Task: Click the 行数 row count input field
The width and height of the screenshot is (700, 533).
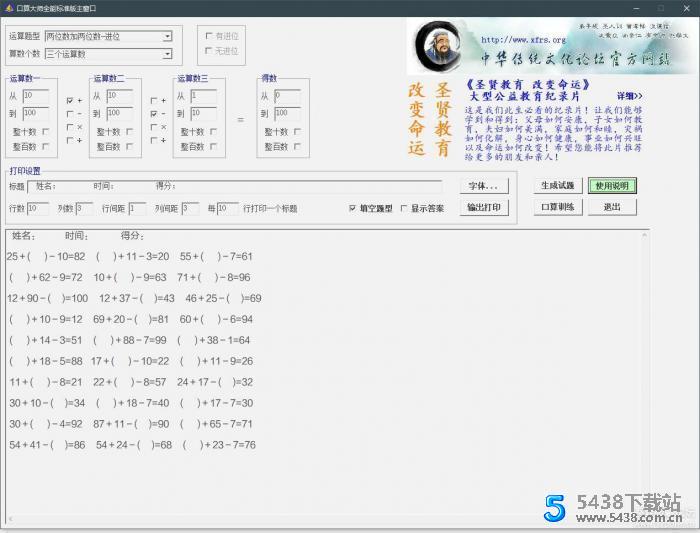Action: tap(37, 208)
